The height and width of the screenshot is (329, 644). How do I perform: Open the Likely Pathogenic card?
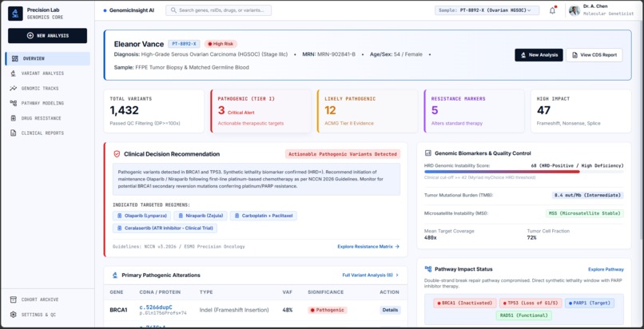pyautogui.click(x=368, y=111)
